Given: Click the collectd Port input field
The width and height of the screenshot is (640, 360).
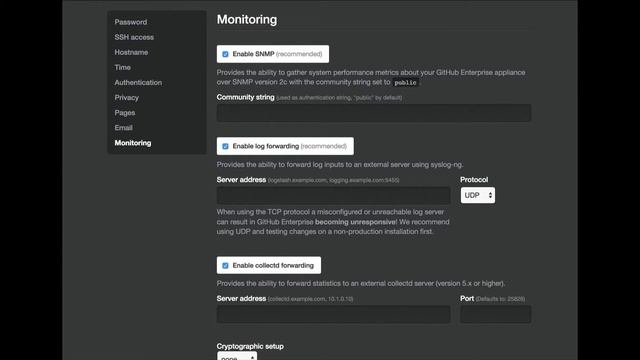Looking at the screenshot, I should (x=496, y=314).
